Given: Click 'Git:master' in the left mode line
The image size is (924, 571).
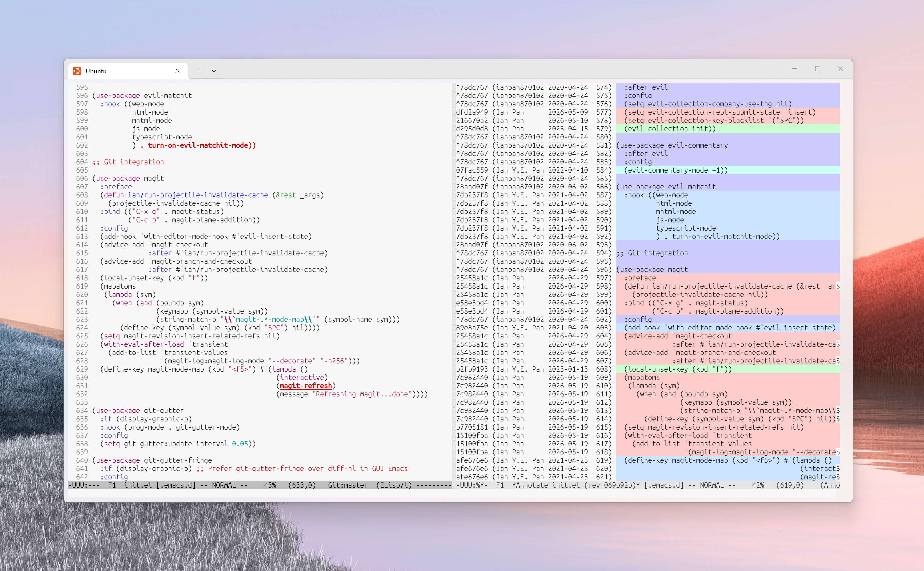Looking at the screenshot, I should (348, 485).
